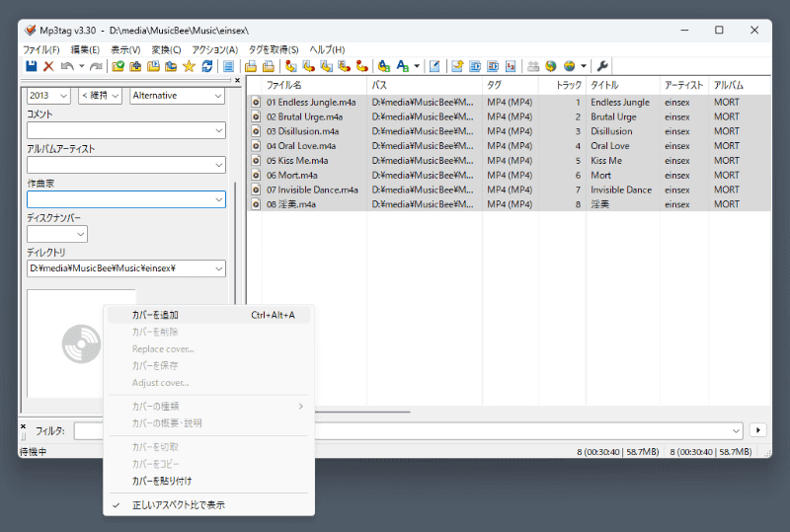790x532 pixels.
Task: Choose カバーを貼り付け from context menu
Action: coord(209,481)
